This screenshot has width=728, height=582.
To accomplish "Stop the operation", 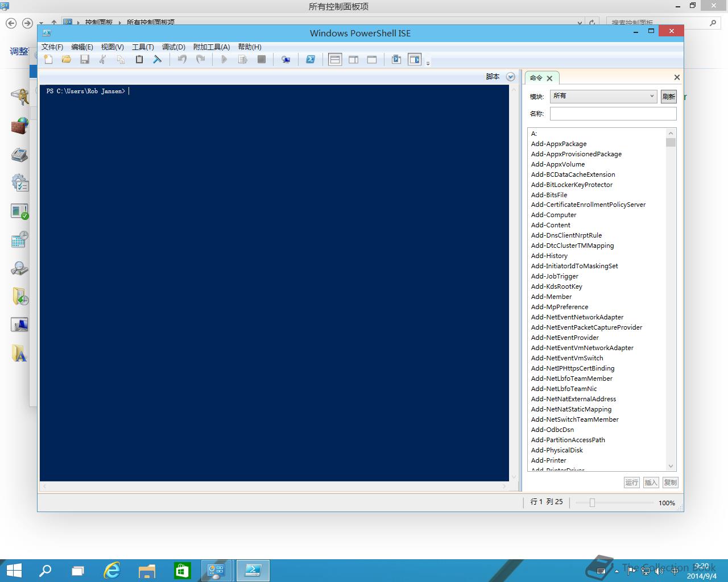I will pyautogui.click(x=262, y=59).
